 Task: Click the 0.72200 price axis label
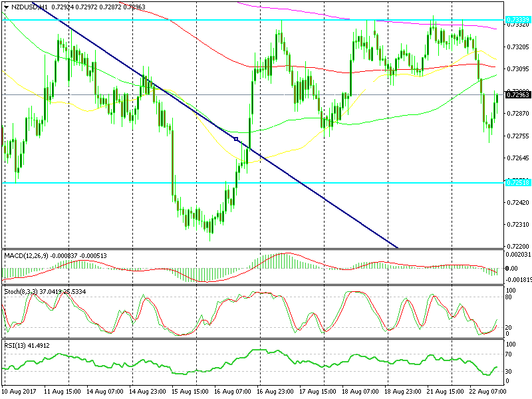(x=518, y=246)
